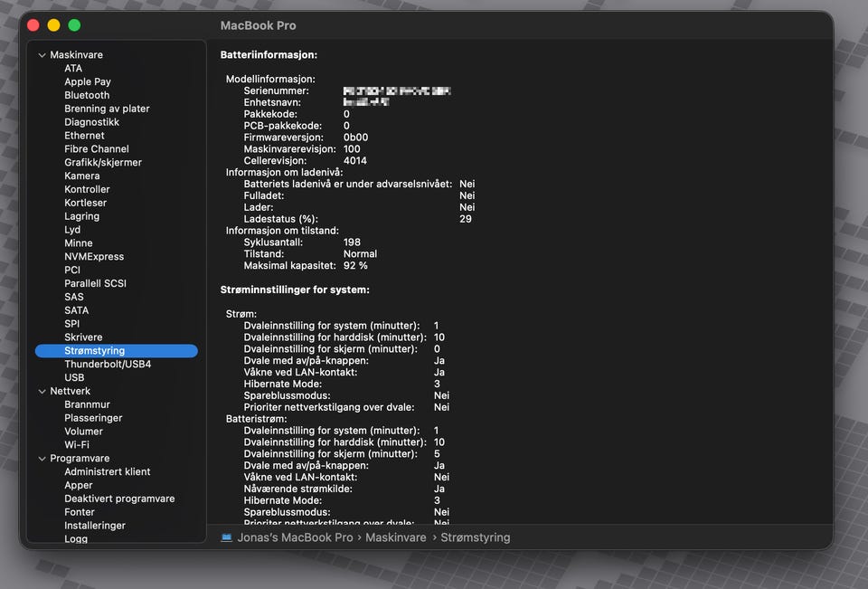The width and height of the screenshot is (868, 589).
Task: Click the MacBook Pro window title
Action: click(258, 25)
